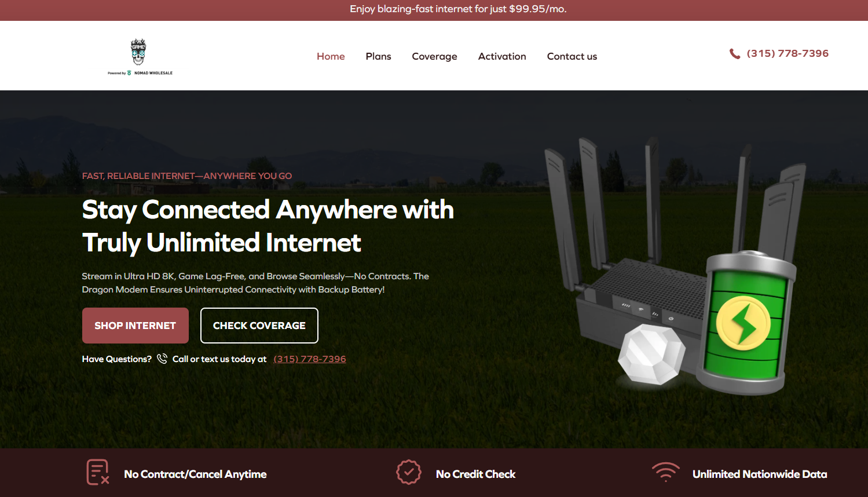Call the header number (315) 778-7396
Screen dimensions: 868x497
[x=788, y=53]
